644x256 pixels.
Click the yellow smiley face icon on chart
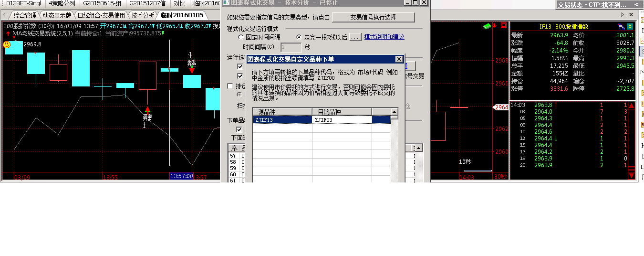click(x=7, y=44)
